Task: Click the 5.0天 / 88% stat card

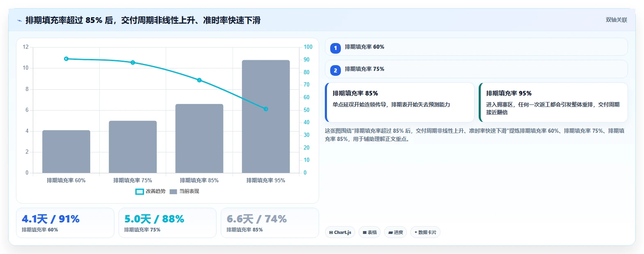Action: click(167, 223)
